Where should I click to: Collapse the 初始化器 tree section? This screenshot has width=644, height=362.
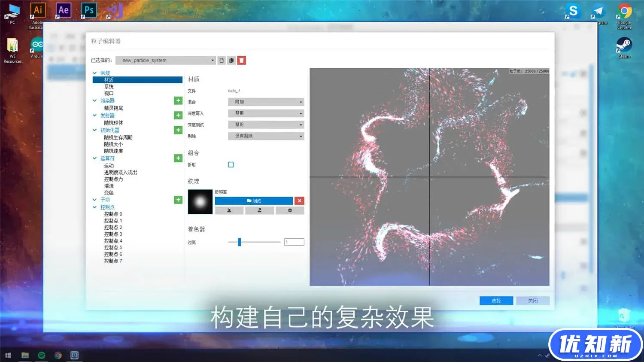pyautogui.click(x=95, y=130)
